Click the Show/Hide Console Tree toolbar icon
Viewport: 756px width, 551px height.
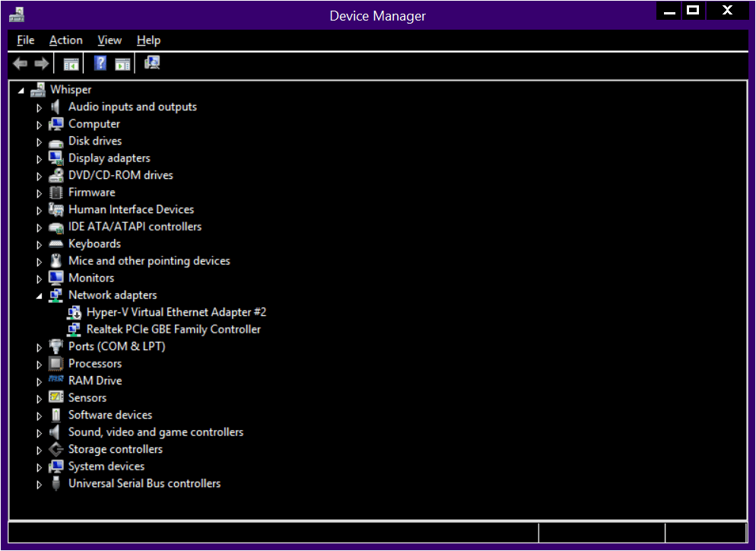pos(71,64)
